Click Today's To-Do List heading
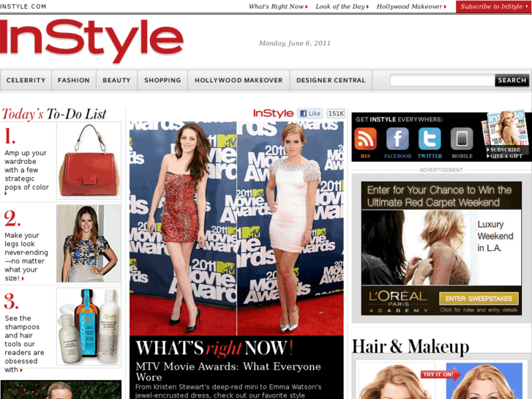 point(54,114)
